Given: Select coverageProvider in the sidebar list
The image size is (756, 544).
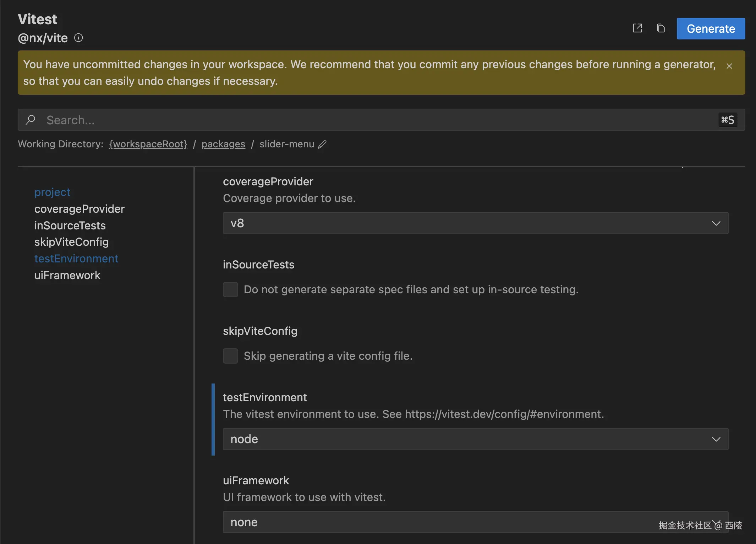Looking at the screenshot, I should [x=79, y=209].
